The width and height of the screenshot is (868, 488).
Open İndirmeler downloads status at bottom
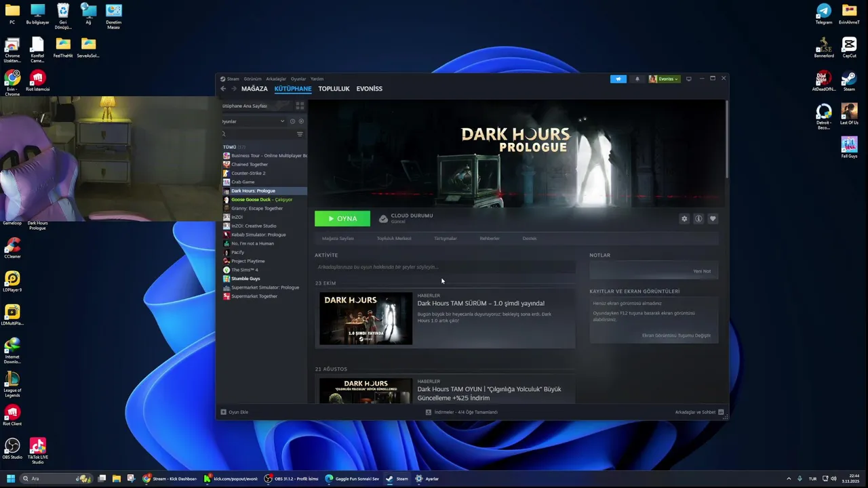click(461, 412)
